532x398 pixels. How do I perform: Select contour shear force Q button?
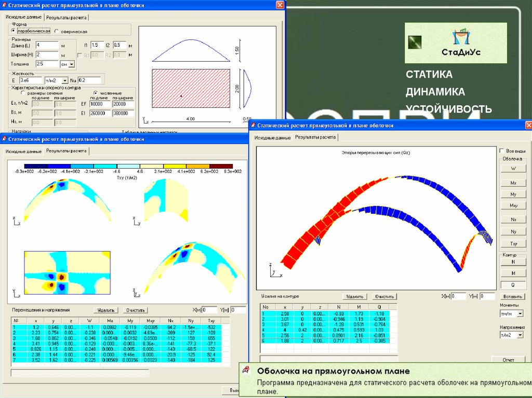click(x=513, y=284)
